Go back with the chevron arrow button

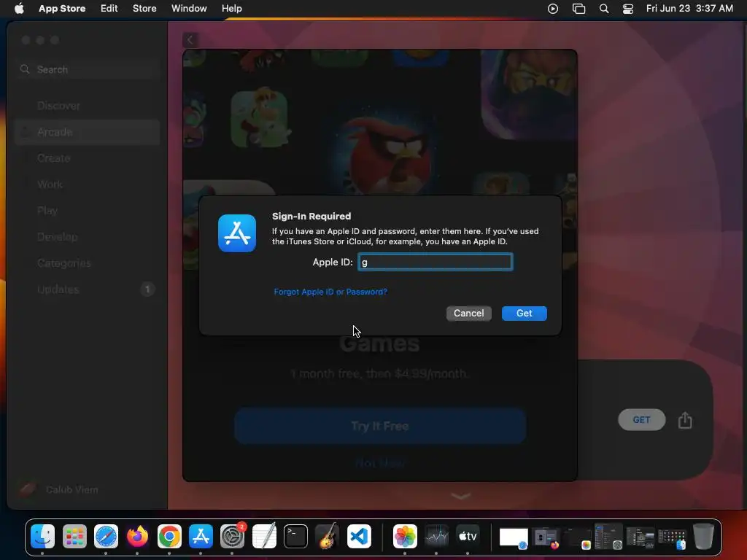pyautogui.click(x=190, y=40)
